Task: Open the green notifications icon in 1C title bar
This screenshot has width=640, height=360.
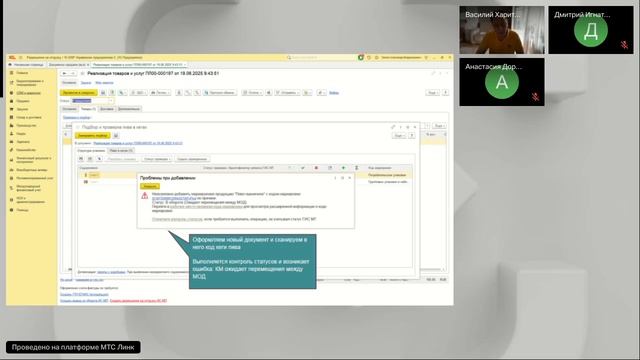Action: (360, 58)
